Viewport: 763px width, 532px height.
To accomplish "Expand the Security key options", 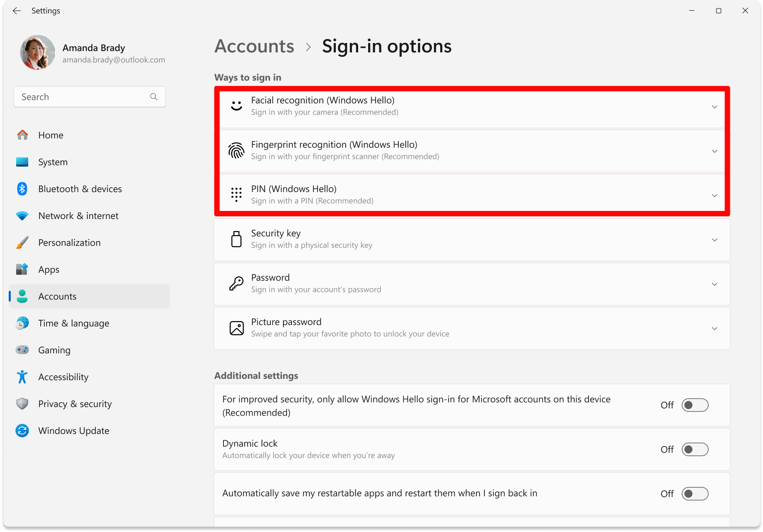I will (714, 240).
